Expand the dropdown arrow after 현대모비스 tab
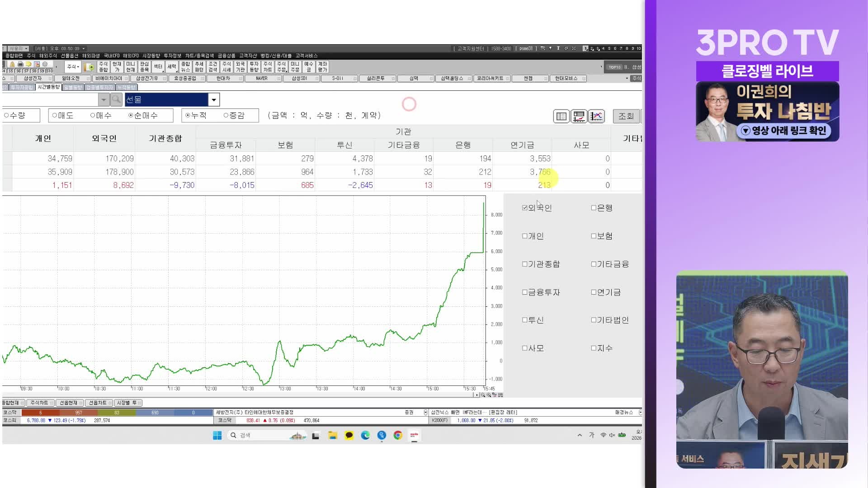868x488 pixels. (x=627, y=79)
